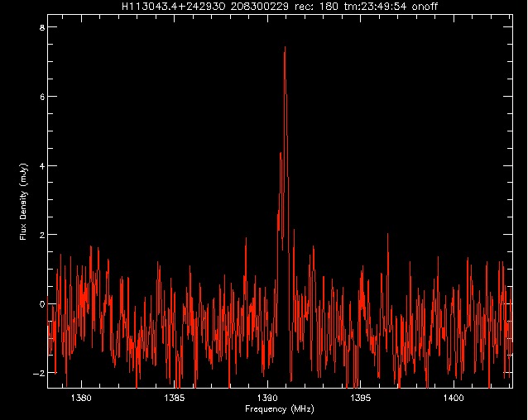Click the tallest emission peak near 1391 MHz
528x420 pixels.
point(285,50)
